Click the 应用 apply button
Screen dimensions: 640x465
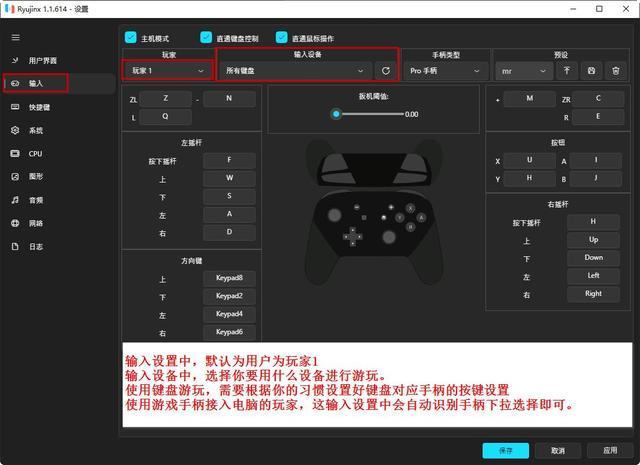tap(610, 451)
